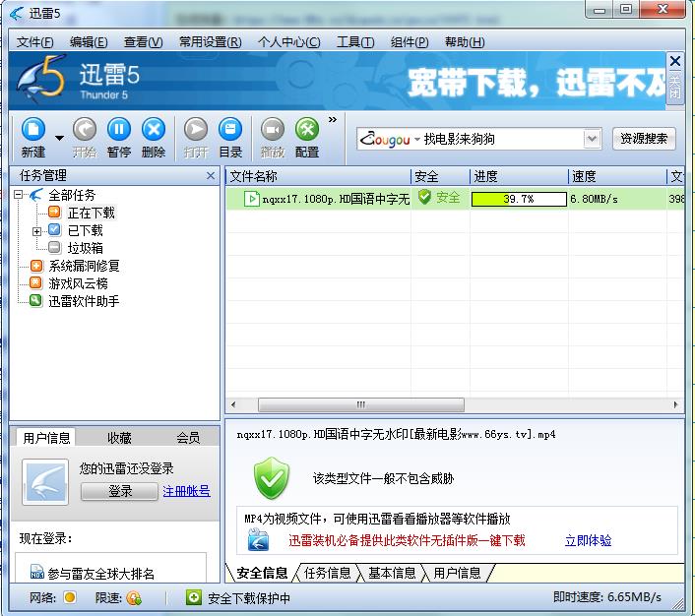Open the 组件(P) menu

[410, 42]
